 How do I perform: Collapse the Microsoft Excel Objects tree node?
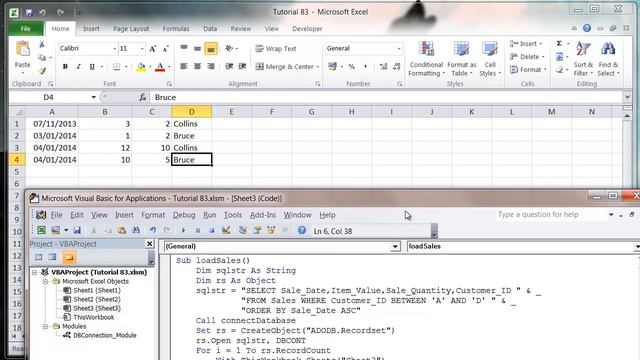click(x=46, y=281)
